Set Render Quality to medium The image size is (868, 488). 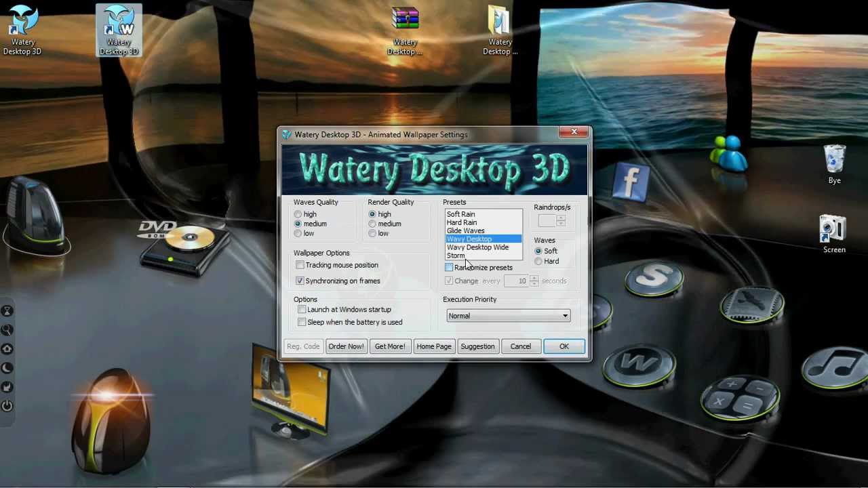(372, 224)
